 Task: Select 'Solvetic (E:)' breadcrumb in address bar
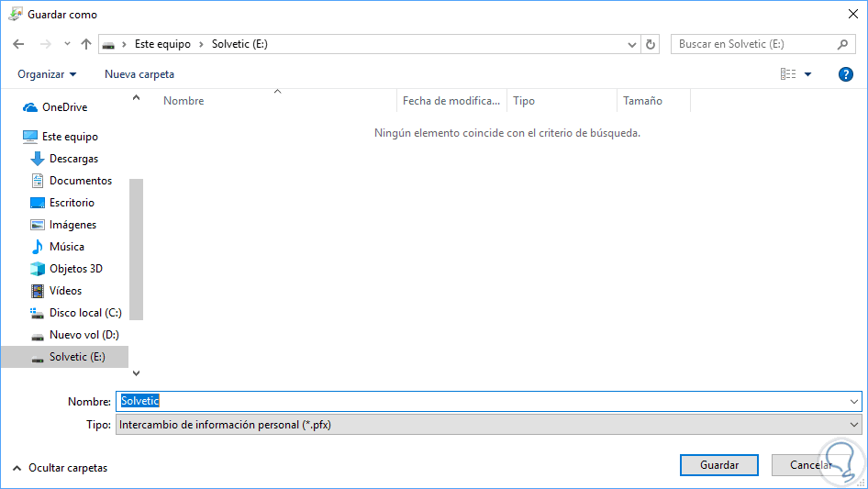coord(239,44)
